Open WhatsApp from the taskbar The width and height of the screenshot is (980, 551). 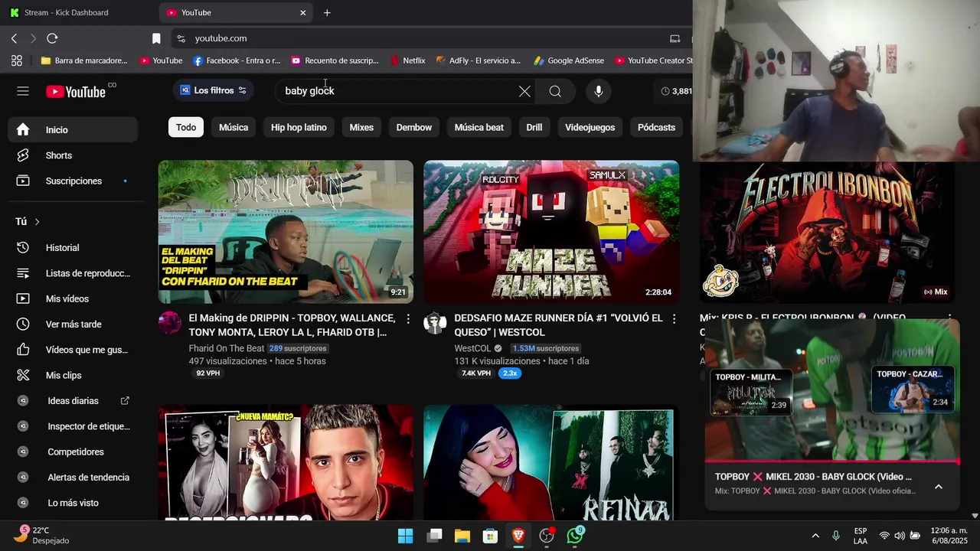[x=575, y=535]
